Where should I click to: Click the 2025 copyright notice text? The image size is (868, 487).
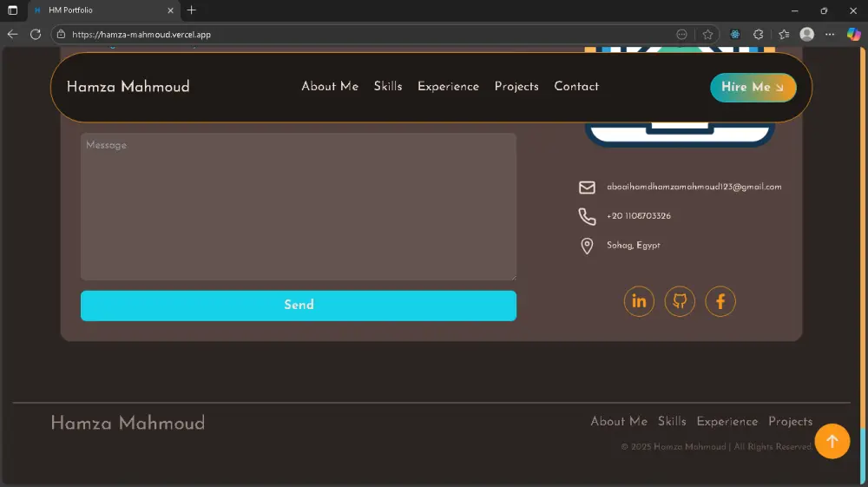coord(717,447)
